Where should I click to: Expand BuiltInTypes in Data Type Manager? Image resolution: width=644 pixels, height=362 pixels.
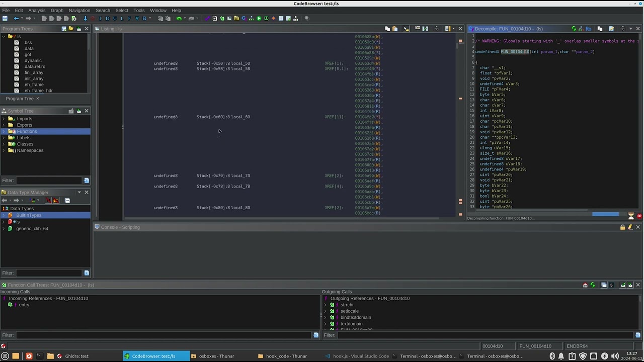4,215
